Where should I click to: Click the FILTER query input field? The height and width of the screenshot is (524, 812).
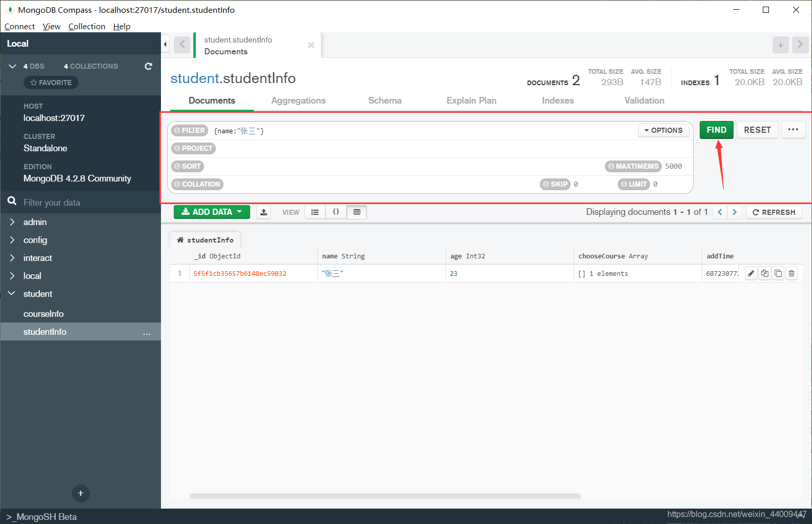tap(423, 131)
